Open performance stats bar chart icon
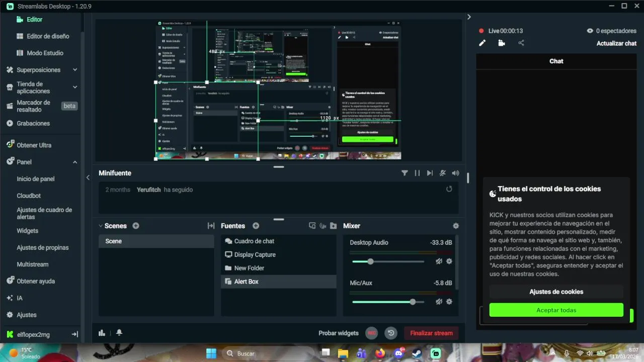The width and height of the screenshot is (644, 362). 102,333
